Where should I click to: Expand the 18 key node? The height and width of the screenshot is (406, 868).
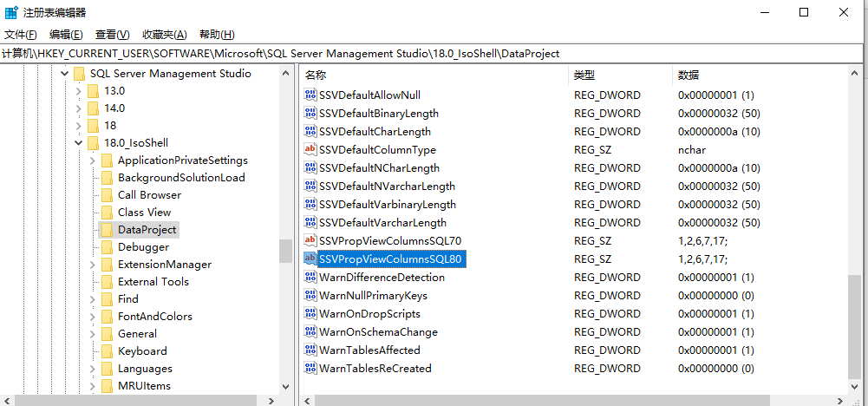coord(79,126)
